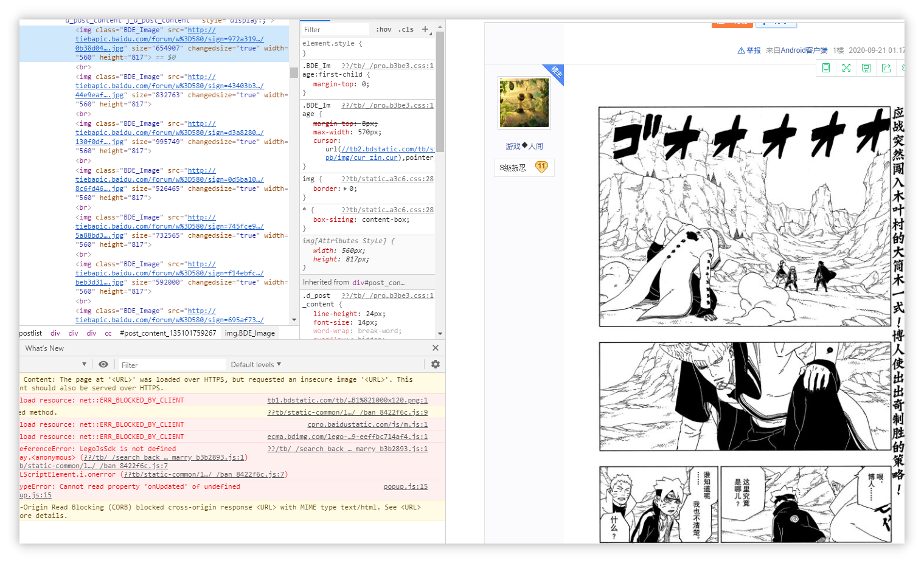Click the green save disk icon

pyautogui.click(x=866, y=68)
